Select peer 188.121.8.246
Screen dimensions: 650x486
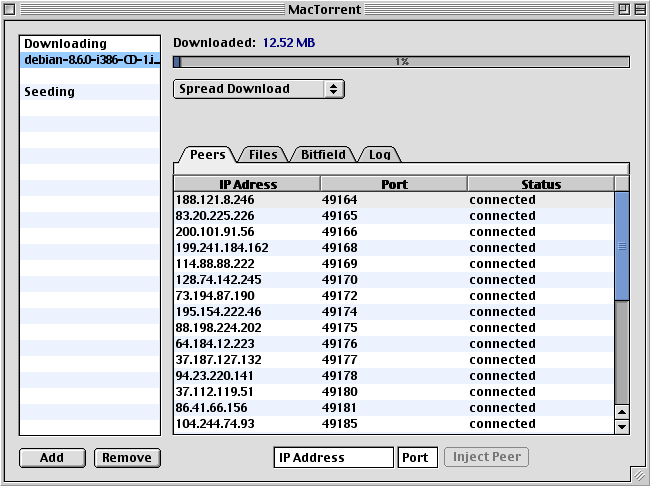(394, 200)
